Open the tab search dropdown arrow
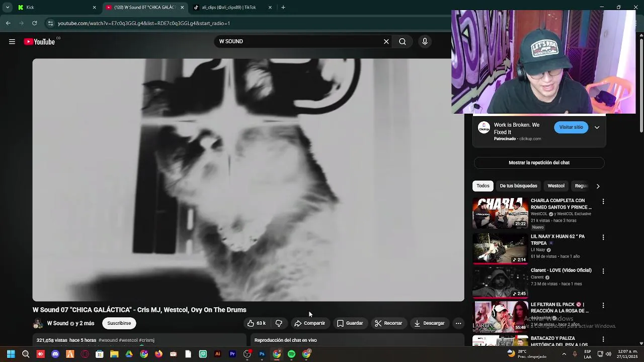644x362 pixels. coord(8,8)
